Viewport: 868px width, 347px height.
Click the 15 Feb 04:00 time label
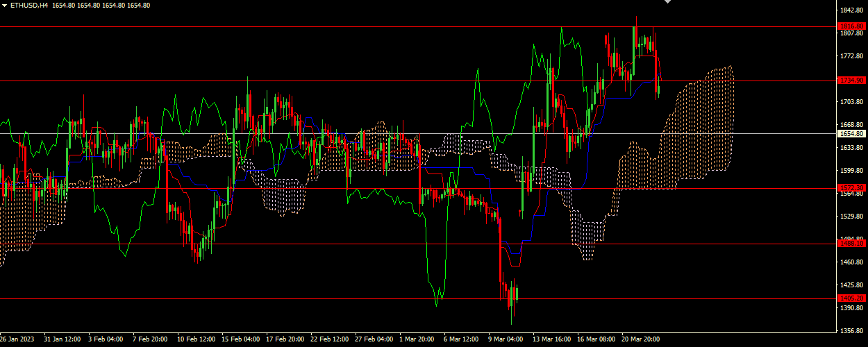(241, 340)
